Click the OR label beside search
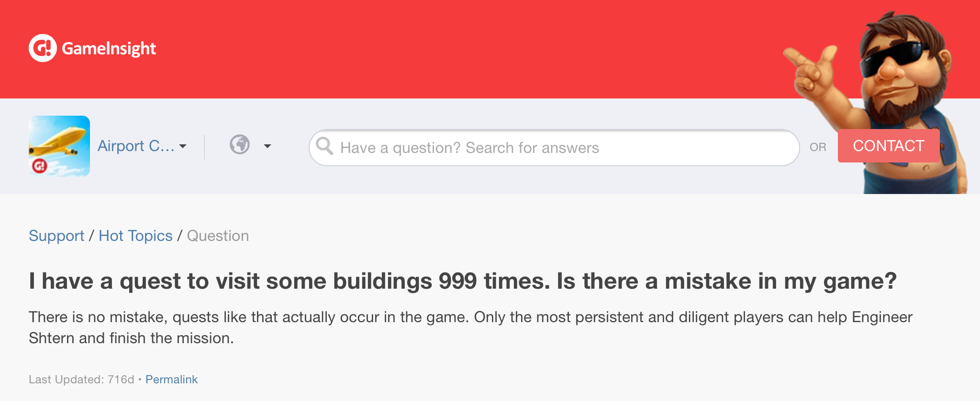This screenshot has height=401, width=980. click(x=818, y=147)
